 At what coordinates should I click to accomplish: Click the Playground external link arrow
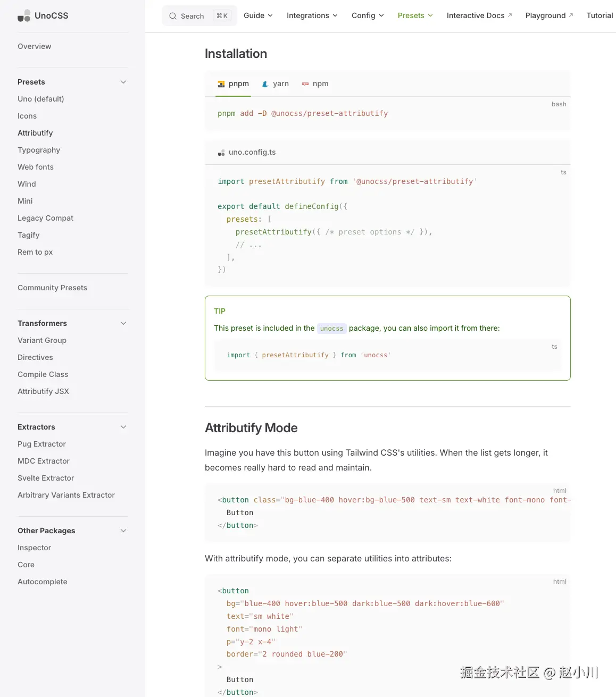(x=571, y=15)
